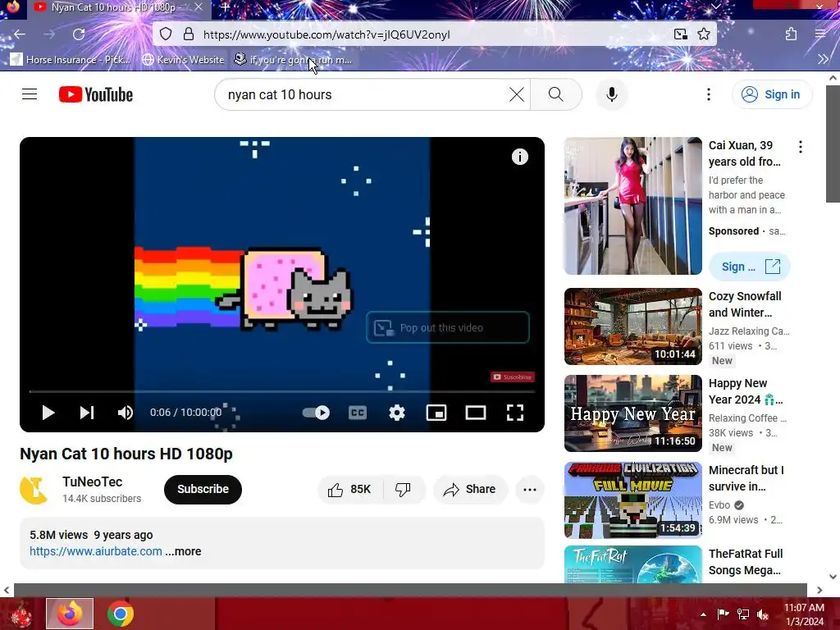Enter full screen mode
The height and width of the screenshot is (630, 840).
(x=515, y=413)
